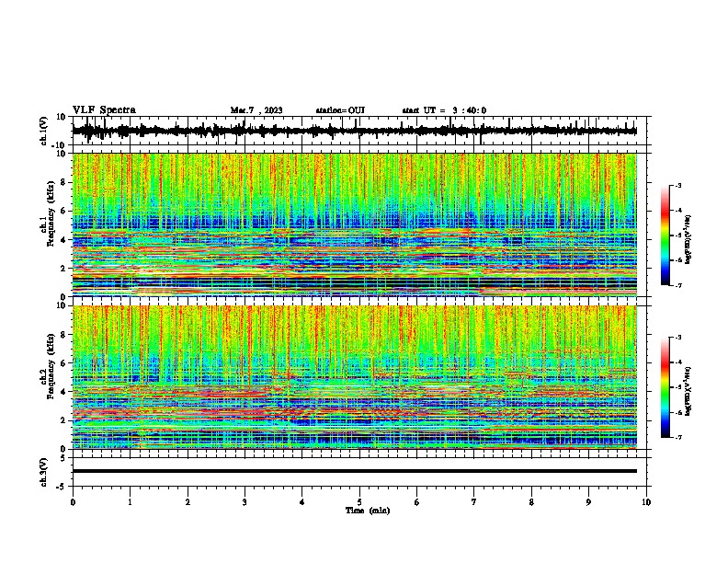Viewport: 728px width, 563px height.
Task: Click tick label "5" on the time axis
Action: 359,502
